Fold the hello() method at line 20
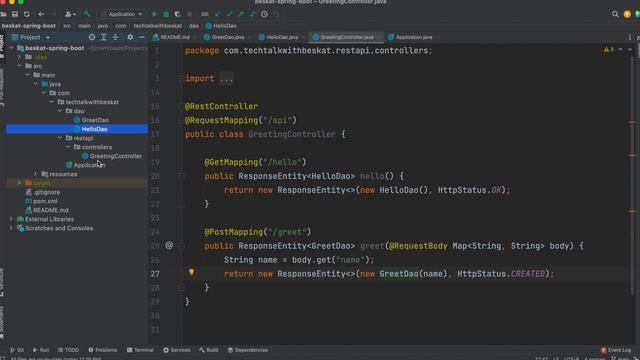Image resolution: width=640 pixels, height=360 pixels. [181, 176]
